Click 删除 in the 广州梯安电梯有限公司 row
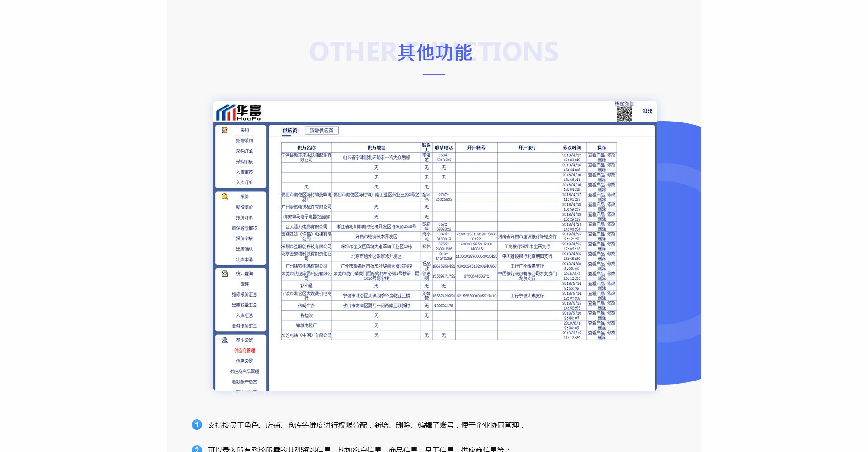The height and width of the screenshot is (452, 868). tap(602, 269)
